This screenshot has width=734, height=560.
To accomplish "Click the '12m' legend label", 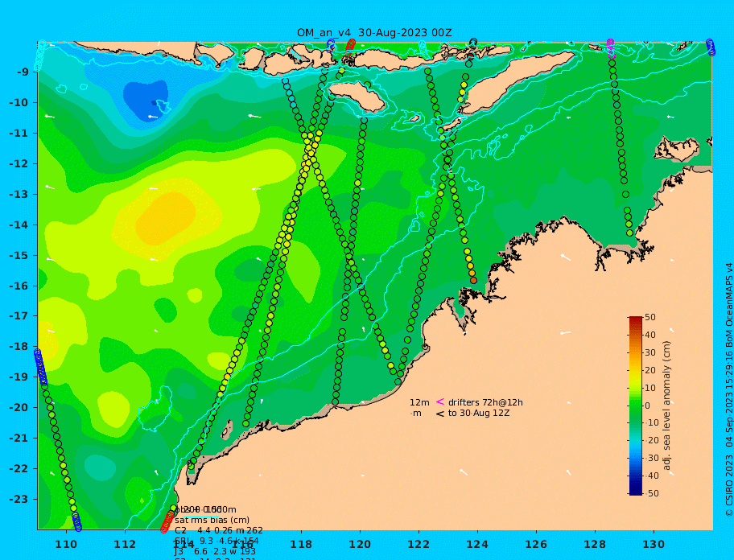I will [419, 403].
